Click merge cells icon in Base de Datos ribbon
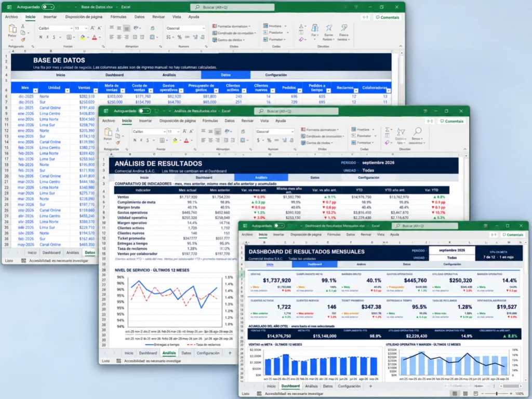This screenshot has width=532, height=399. coord(152,37)
